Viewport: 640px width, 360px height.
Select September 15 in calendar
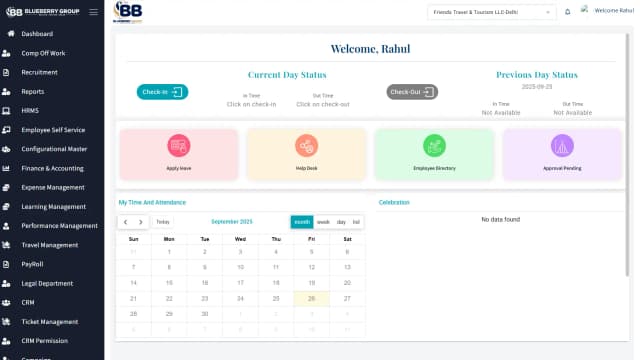coord(169,283)
